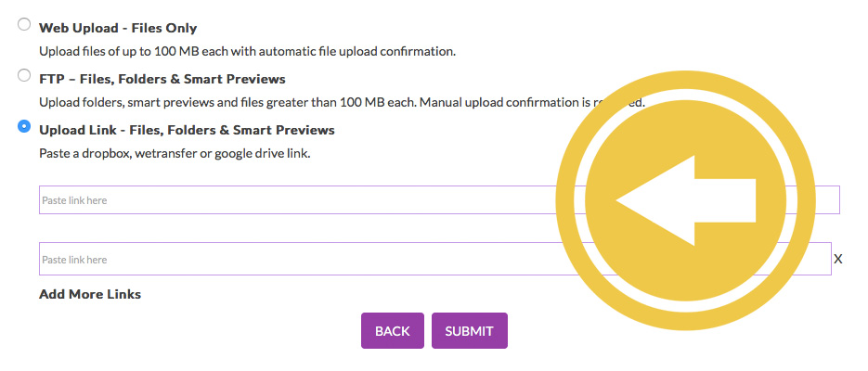Focus the first 'Paste link here' field
This screenshot has height=371, width=868.
pos(439,200)
